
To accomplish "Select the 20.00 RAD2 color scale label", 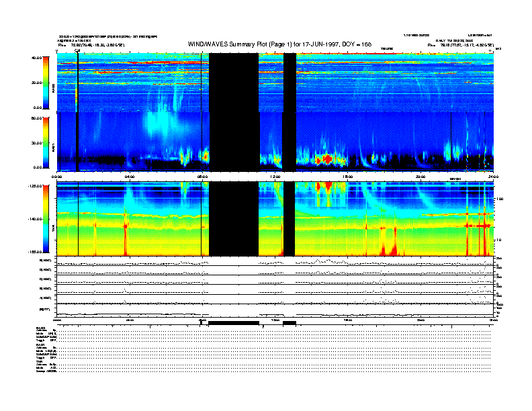I will (36, 83).
